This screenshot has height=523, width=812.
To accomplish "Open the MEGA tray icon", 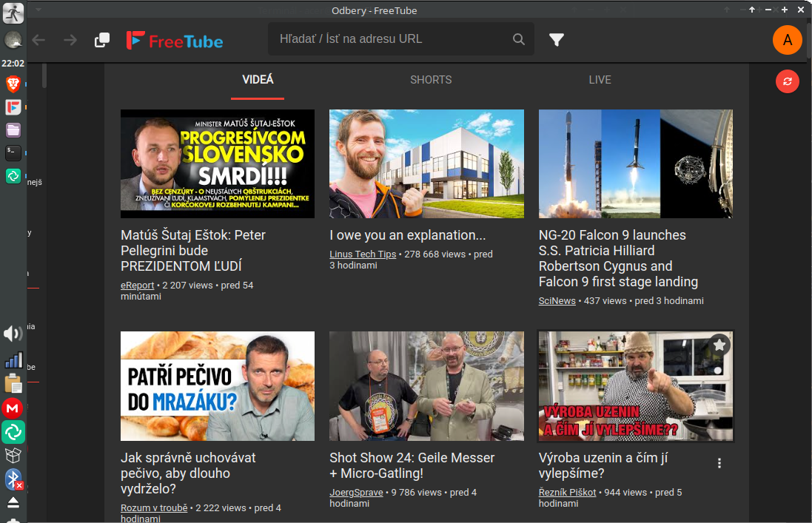I will tap(13, 408).
